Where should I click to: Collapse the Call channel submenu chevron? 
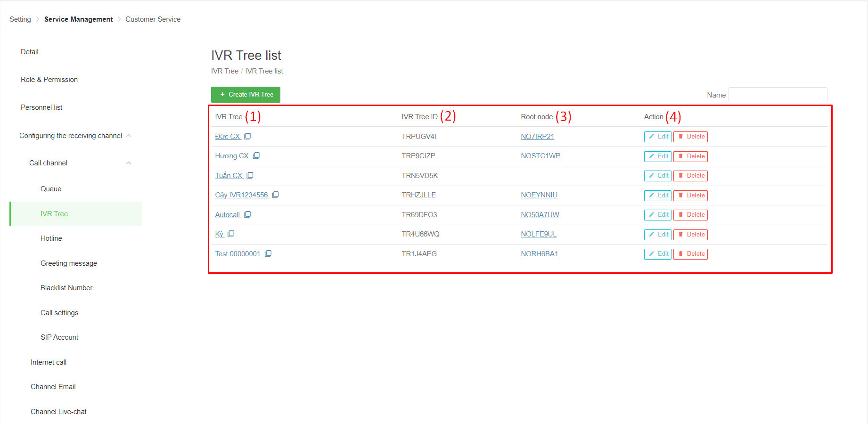click(129, 163)
